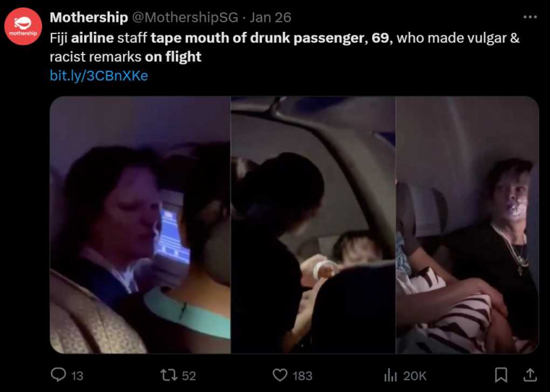
Task: Click the view analytics bar chart icon
Action: pos(390,374)
